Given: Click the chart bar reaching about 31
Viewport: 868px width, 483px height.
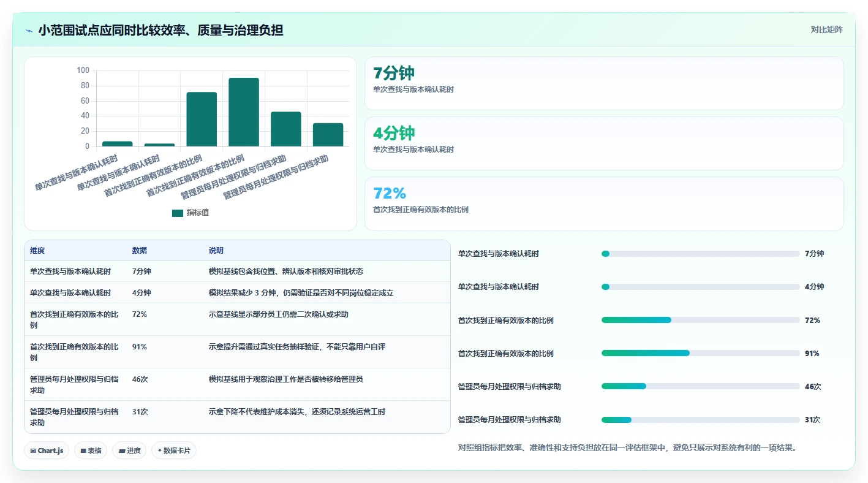Looking at the screenshot, I should click(x=328, y=135).
